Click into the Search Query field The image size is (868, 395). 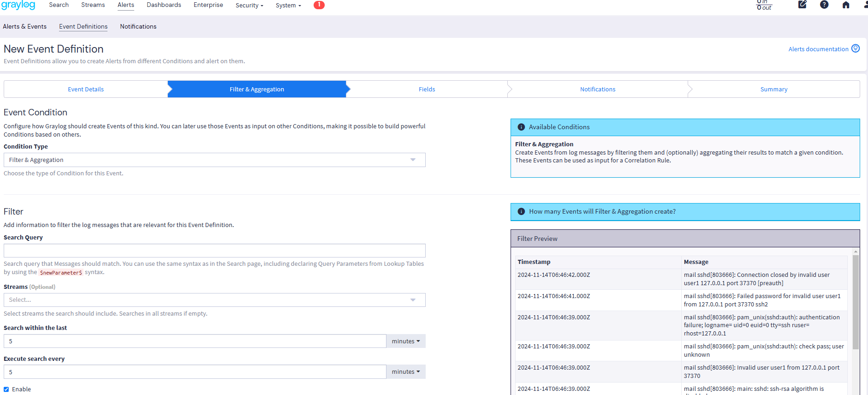click(x=214, y=251)
